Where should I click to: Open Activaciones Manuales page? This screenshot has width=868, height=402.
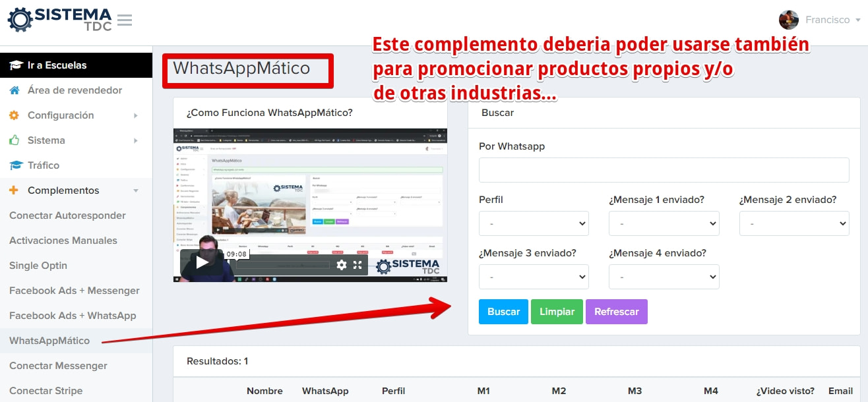coord(63,241)
